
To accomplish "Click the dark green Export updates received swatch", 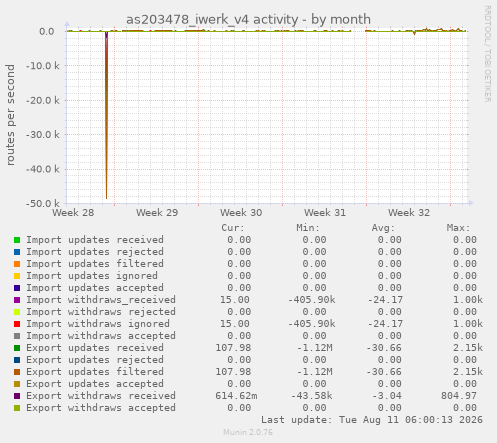I will point(17,348).
